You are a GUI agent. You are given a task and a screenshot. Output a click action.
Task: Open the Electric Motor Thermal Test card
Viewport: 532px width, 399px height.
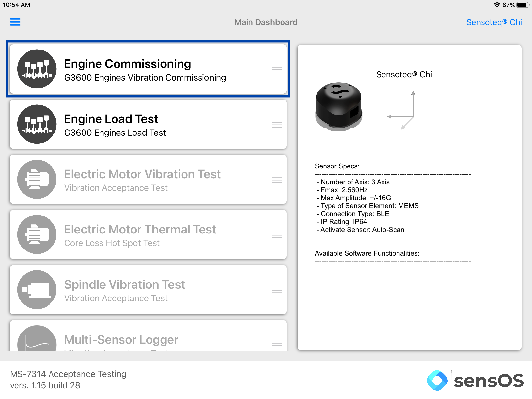[148, 234]
